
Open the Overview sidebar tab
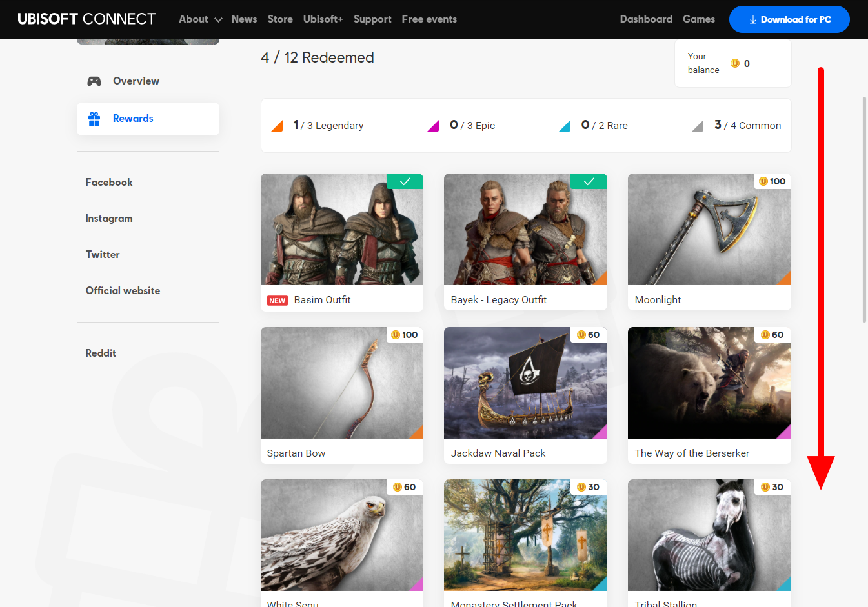click(148, 81)
